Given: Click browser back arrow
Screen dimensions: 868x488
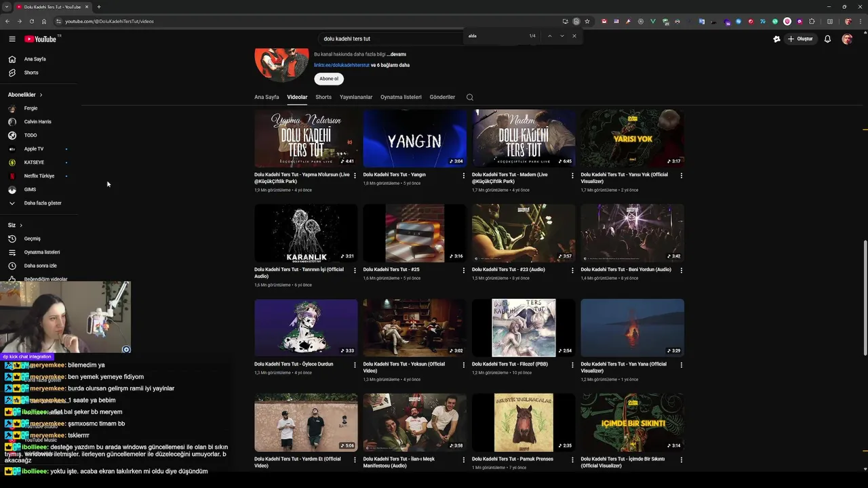Looking at the screenshot, I should (x=7, y=21).
